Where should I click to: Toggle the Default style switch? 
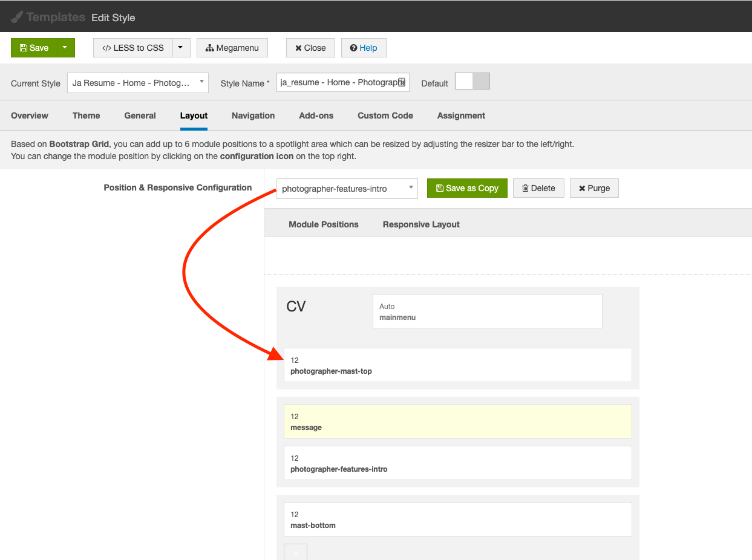pyautogui.click(x=472, y=82)
